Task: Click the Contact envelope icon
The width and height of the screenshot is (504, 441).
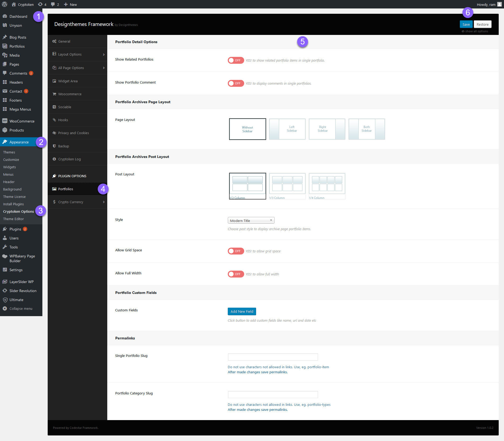Action: pos(5,91)
